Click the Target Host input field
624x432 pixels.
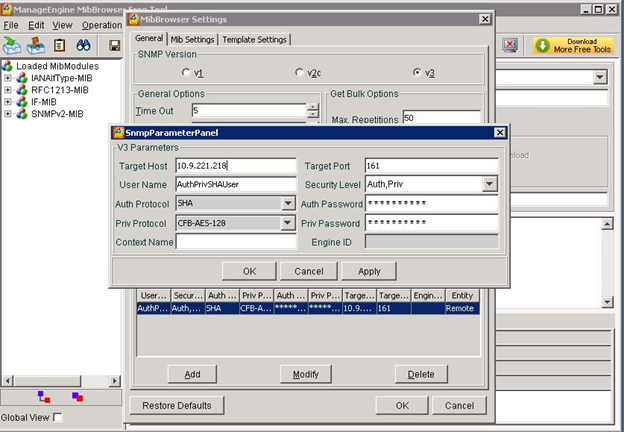point(236,165)
